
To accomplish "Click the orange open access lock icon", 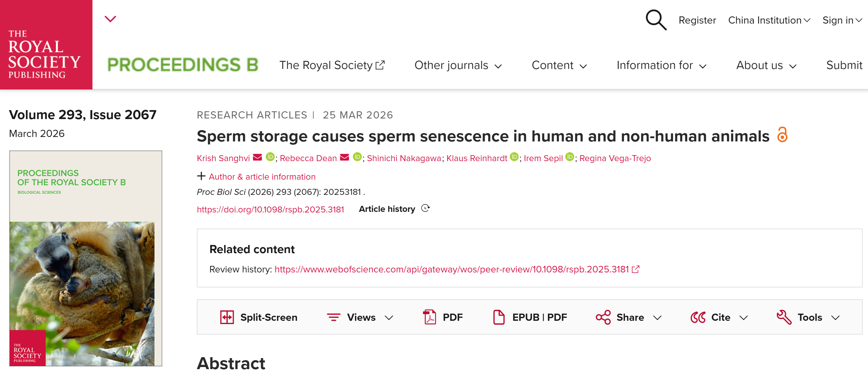I will click(782, 135).
